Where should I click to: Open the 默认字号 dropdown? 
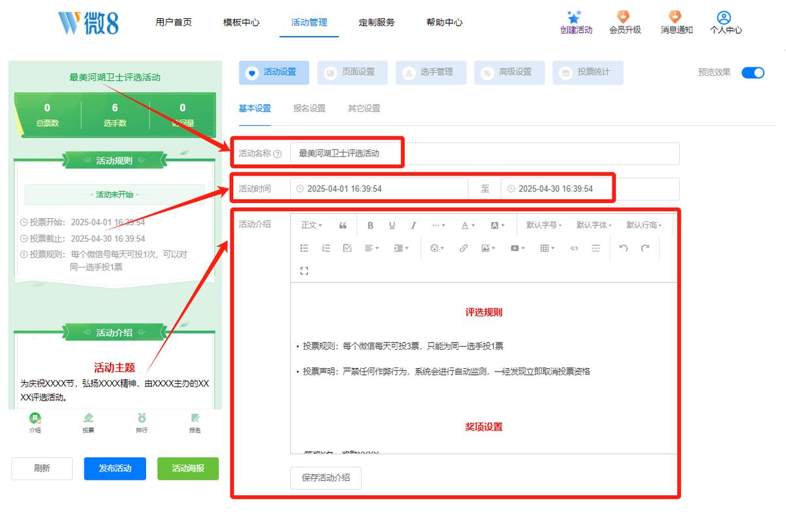[544, 225]
